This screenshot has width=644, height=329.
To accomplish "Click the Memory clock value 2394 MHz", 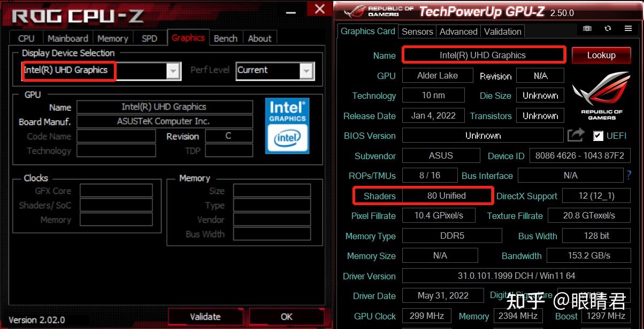I will [x=518, y=316].
